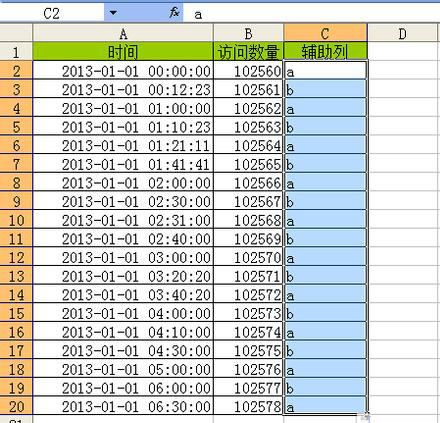Screen dimensions: 440x423
Task: Click the fx insert function icon
Action: [174, 13]
